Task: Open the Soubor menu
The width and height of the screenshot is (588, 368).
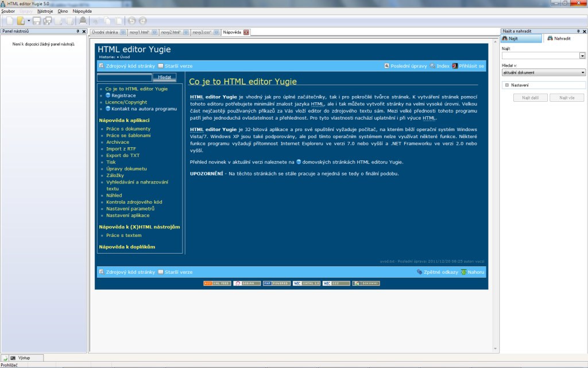Action: 8,11
